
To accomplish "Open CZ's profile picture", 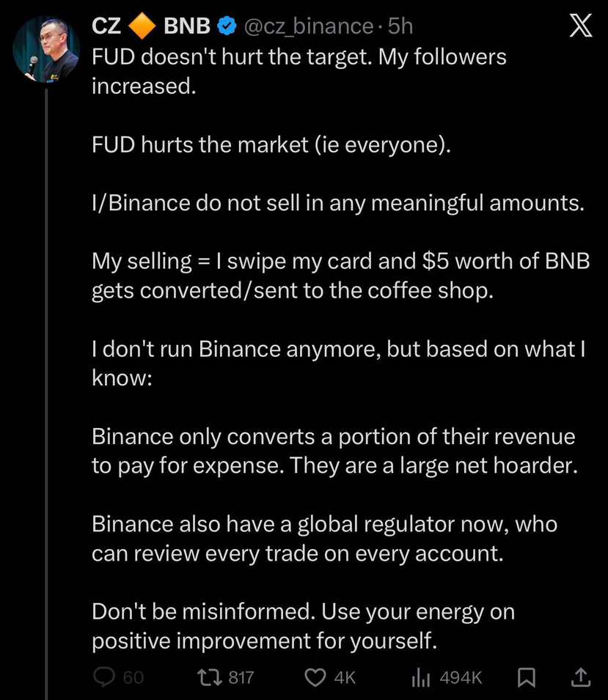I will coord(47,48).
